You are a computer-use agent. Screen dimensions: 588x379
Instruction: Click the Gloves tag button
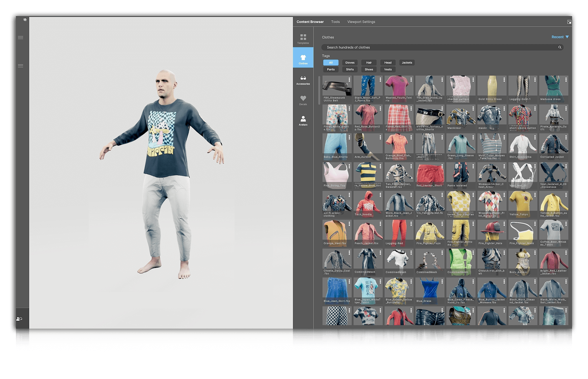pyautogui.click(x=350, y=62)
